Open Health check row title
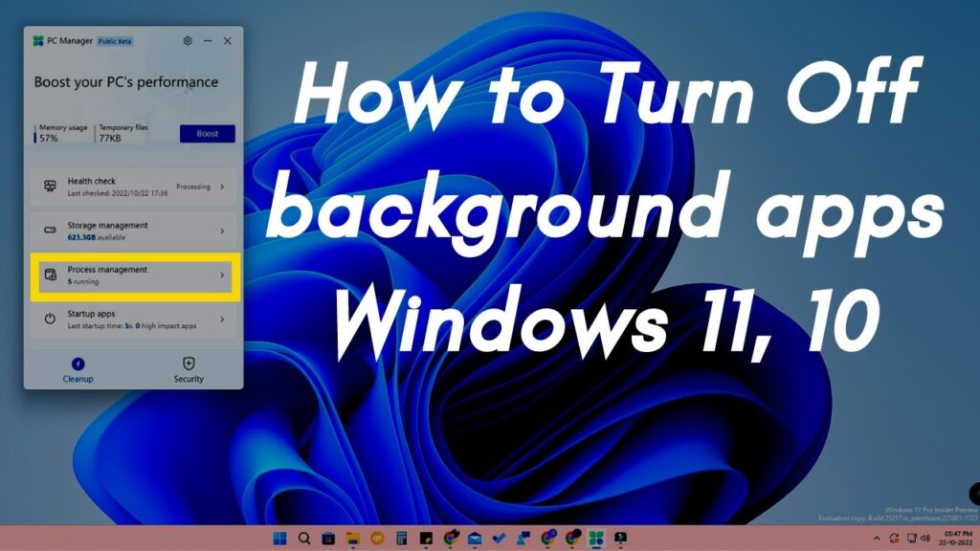This screenshot has width=980, height=551. click(91, 181)
